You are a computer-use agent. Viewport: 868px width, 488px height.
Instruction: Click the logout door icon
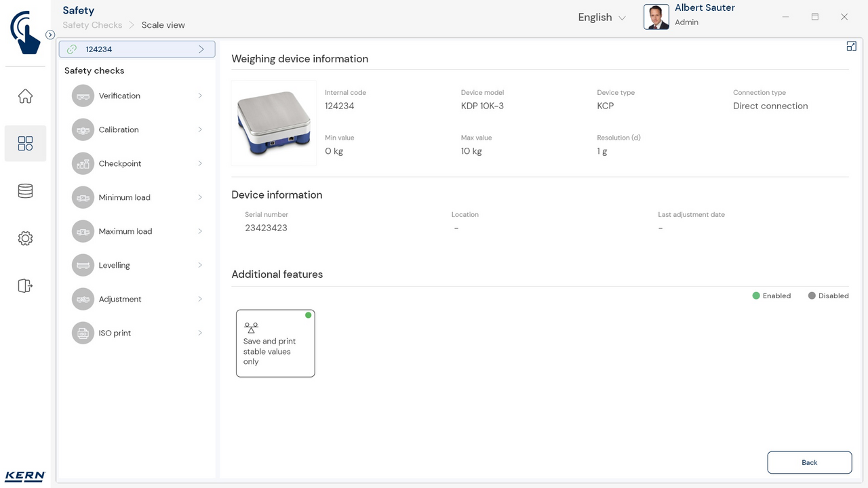pyautogui.click(x=25, y=286)
